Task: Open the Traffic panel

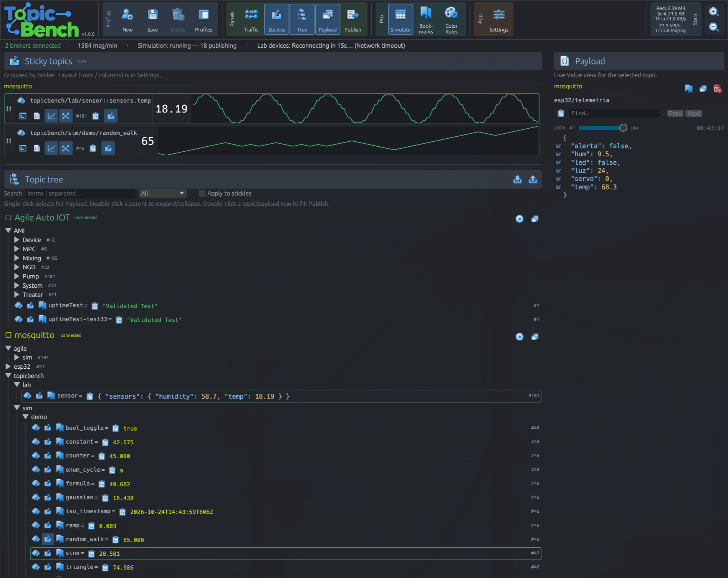Action: (251, 20)
